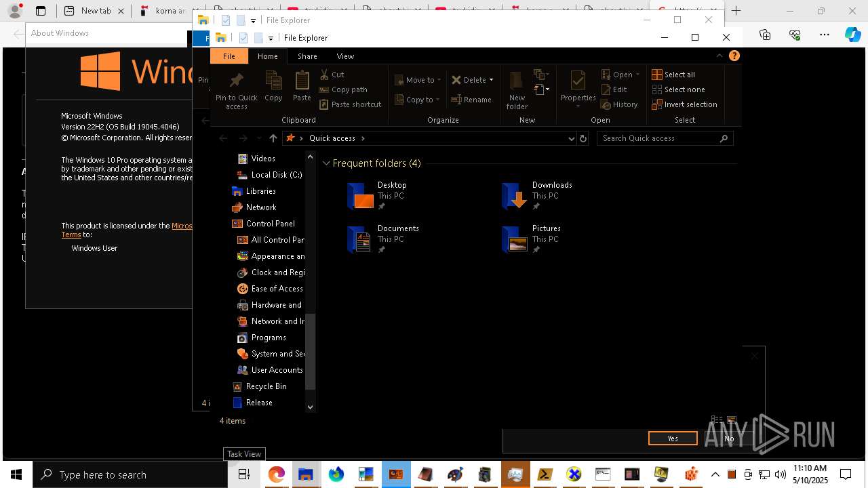Screen dimensions: 868x488
Task: Click the No button in the dialog
Action: pyautogui.click(x=729, y=439)
